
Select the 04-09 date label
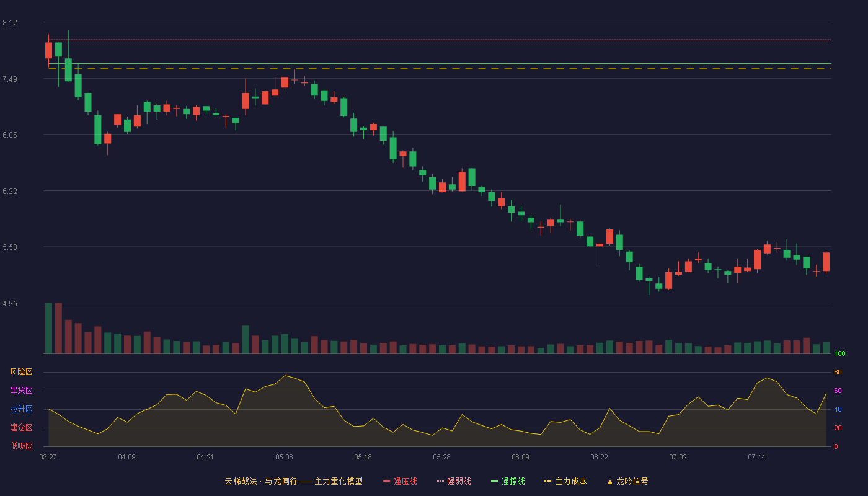126,457
